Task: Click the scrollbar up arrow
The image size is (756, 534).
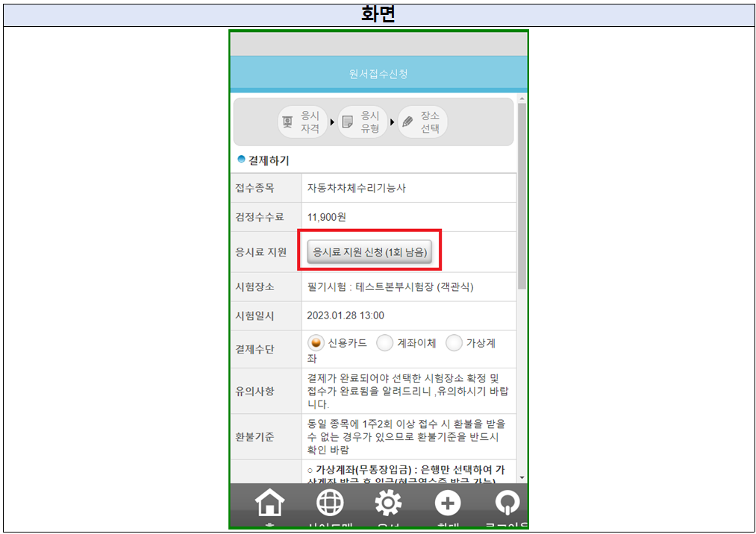Action: point(522,98)
